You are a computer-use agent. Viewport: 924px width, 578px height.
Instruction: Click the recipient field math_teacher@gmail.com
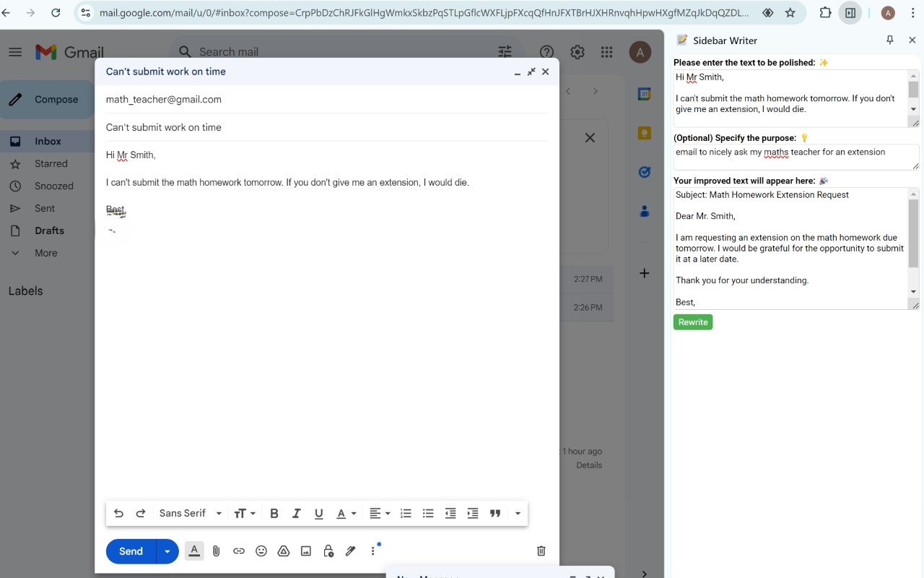click(x=164, y=100)
